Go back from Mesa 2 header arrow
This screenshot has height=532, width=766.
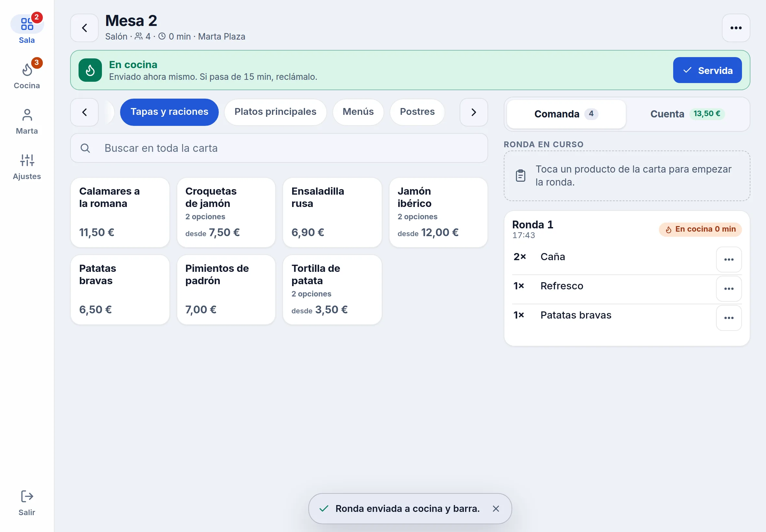pos(84,28)
